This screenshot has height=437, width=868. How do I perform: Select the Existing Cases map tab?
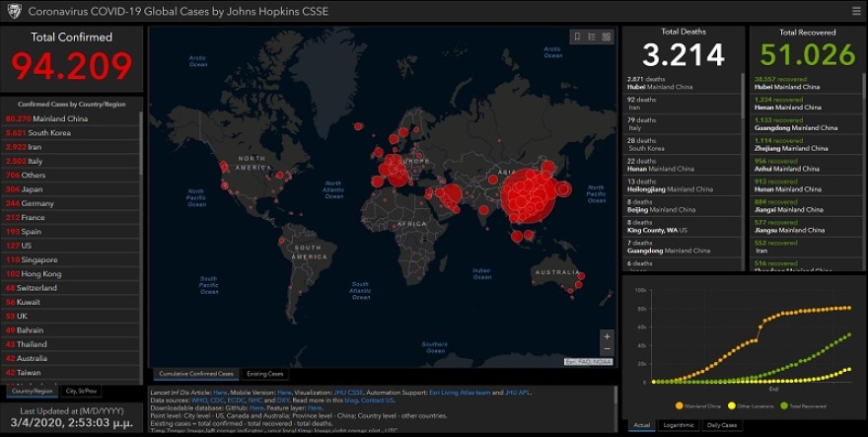[x=264, y=374]
